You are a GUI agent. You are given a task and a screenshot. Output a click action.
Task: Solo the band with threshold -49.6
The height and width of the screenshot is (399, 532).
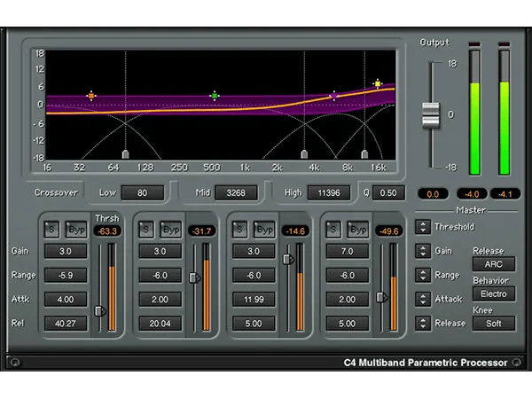333,230
